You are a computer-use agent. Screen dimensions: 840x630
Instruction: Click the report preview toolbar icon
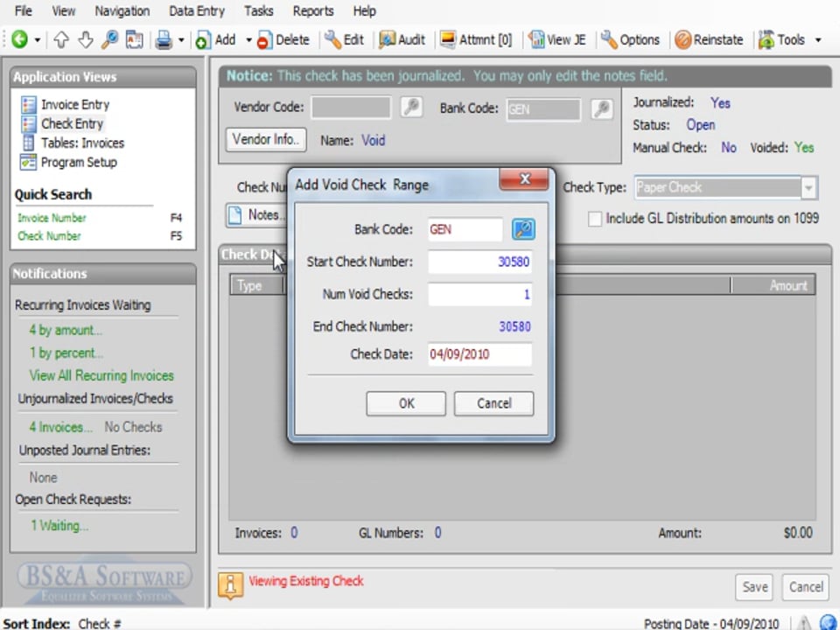click(x=134, y=39)
